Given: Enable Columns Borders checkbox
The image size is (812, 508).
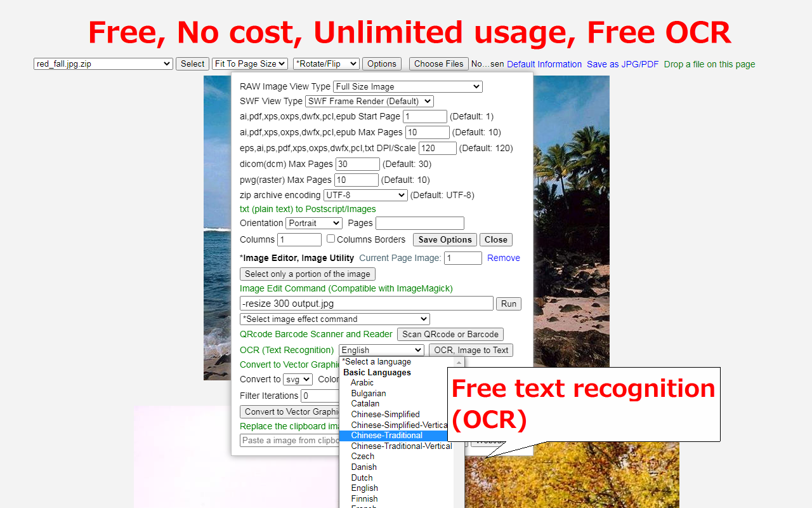Looking at the screenshot, I should pos(331,238).
